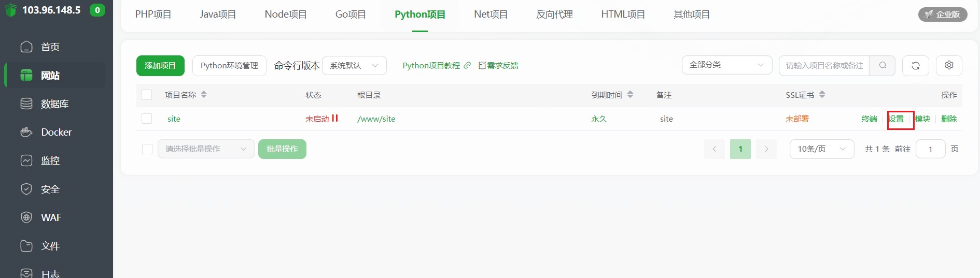The image size is (980, 278).
Task: Expand the 系统默认 command line version dropdown
Action: click(x=354, y=66)
